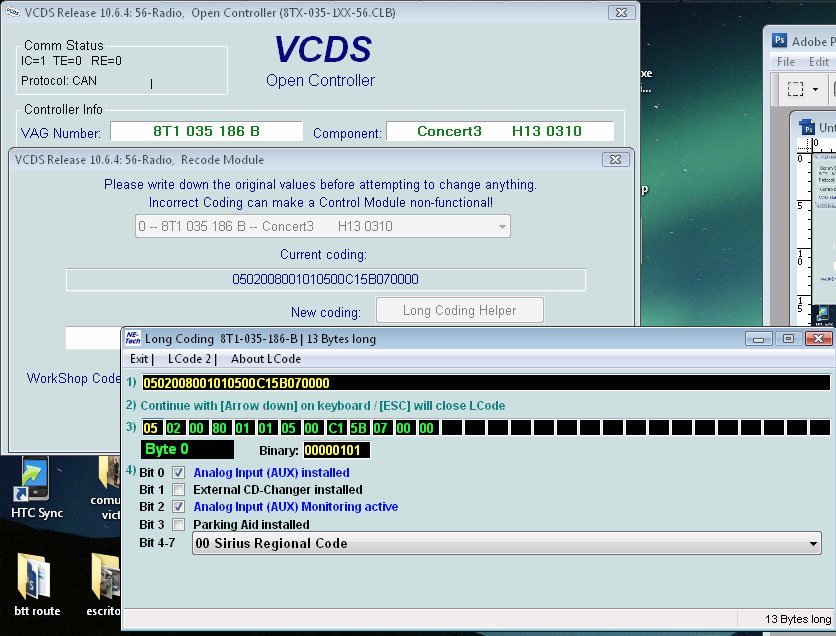Image resolution: width=836 pixels, height=636 pixels.
Task: Maximize the Long Coding window
Action: click(788, 339)
